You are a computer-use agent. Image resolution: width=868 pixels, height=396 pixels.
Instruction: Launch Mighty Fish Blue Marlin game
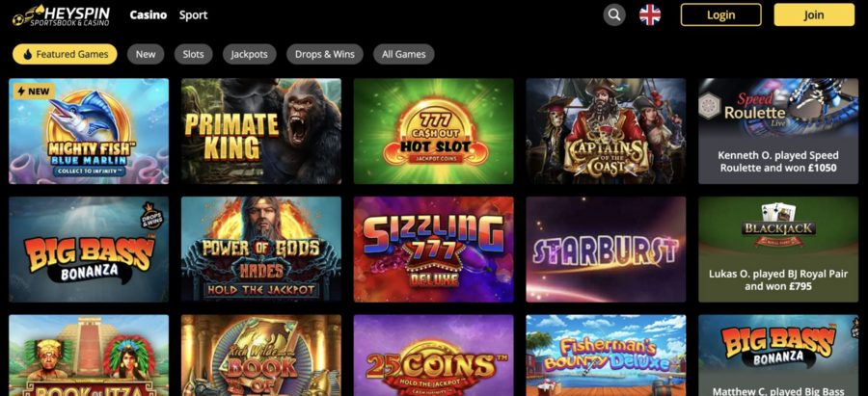coord(89,131)
